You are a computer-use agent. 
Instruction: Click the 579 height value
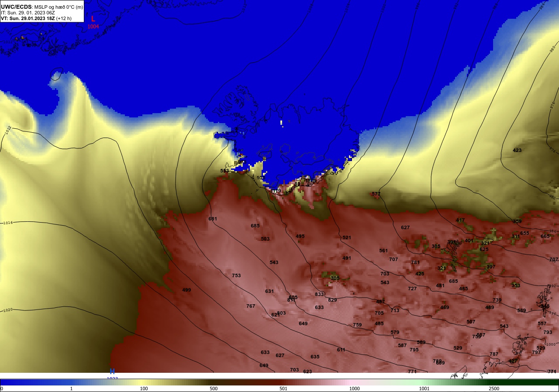pos(395,332)
